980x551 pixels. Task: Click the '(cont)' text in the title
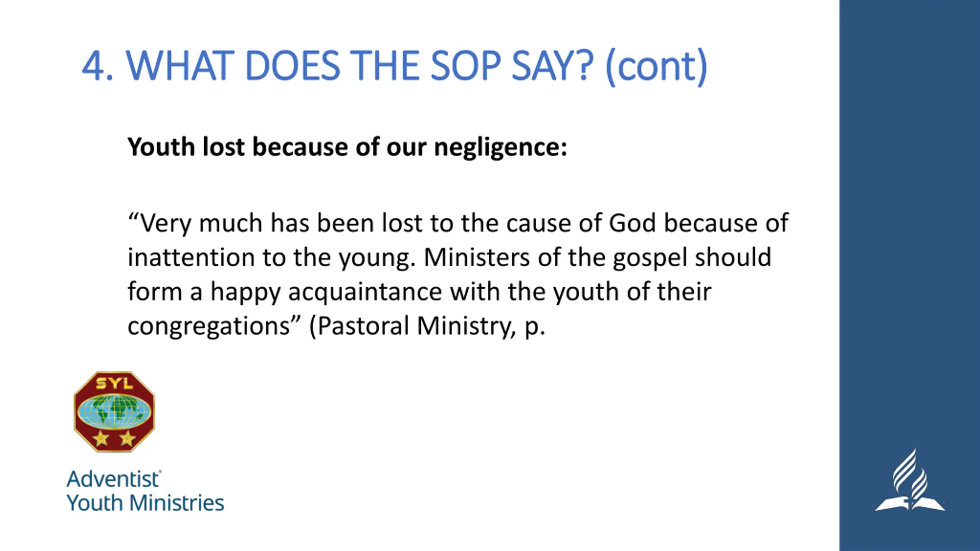pos(657,67)
